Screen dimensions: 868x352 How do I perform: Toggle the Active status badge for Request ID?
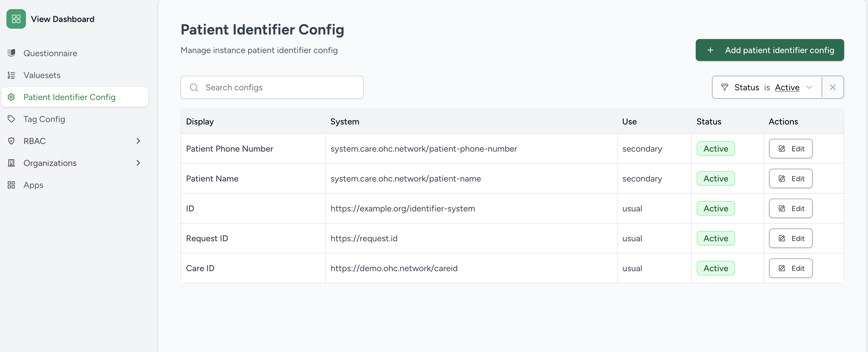[x=715, y=238]
